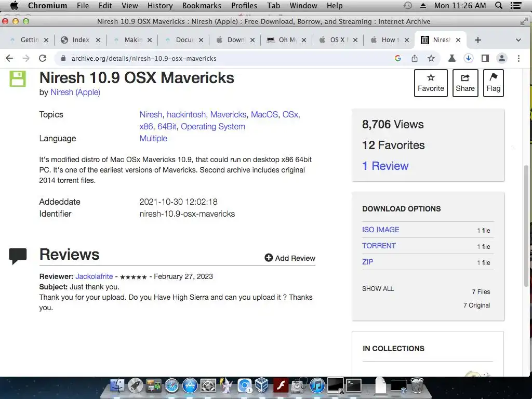The width and height of the screenshot is (532, 399).
Task: Open the Chrome Labs flask icon
Action: point(451,58)
